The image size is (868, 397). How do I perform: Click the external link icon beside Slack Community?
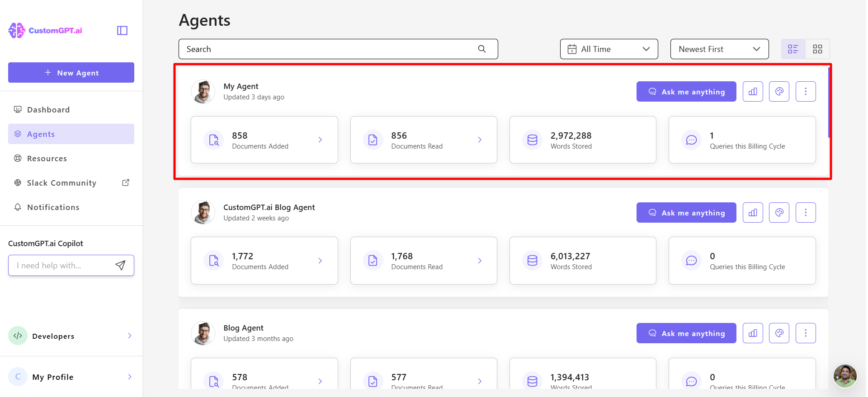point(126,182)
